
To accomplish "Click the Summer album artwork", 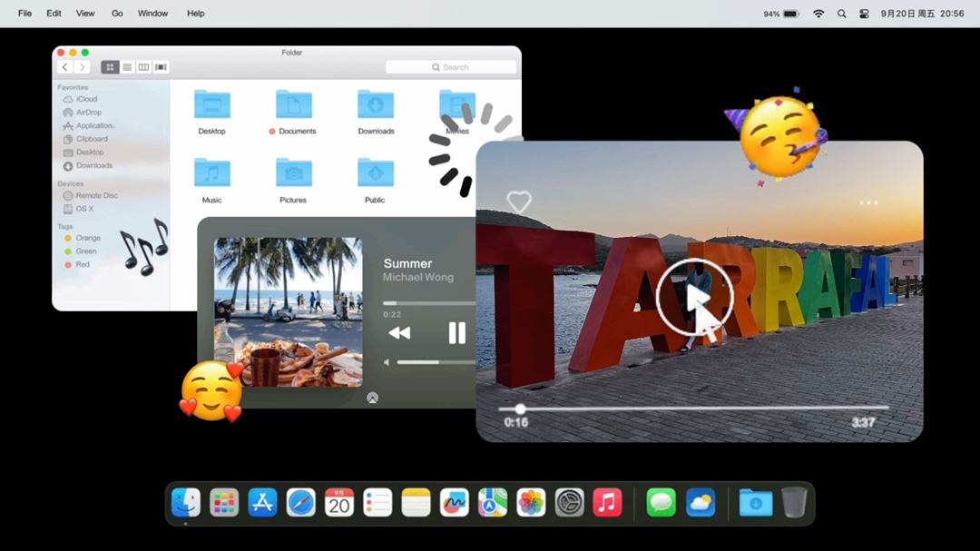I will 289,311.
